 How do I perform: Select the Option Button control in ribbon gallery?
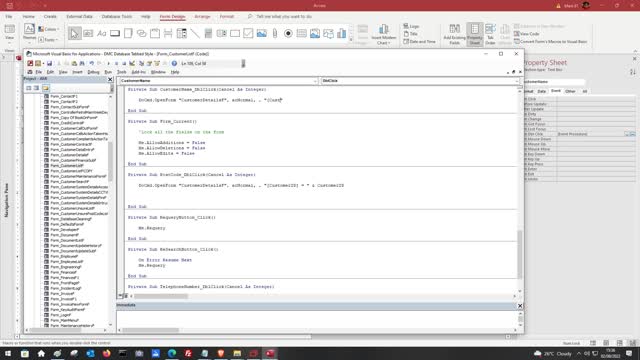click(288, 33)
